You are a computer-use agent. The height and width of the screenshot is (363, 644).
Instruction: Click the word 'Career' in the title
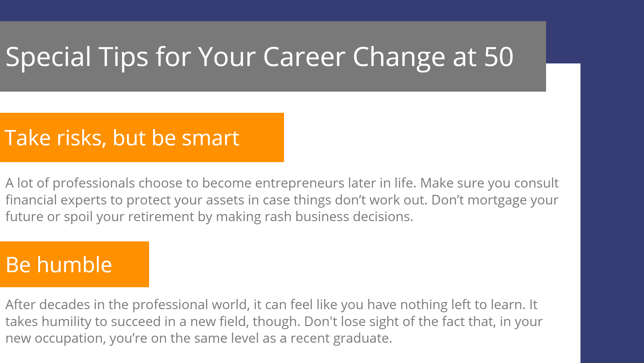(304, 57)
